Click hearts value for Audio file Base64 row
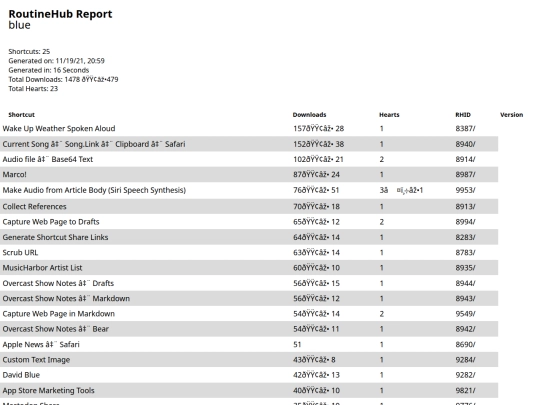Viewport: 540px width, 405px height. point(382,159)
